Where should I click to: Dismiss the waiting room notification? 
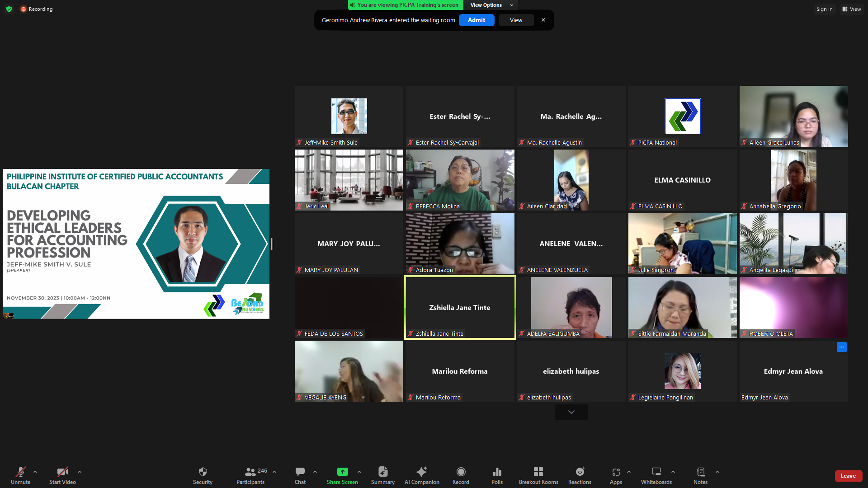click(543, 20)
